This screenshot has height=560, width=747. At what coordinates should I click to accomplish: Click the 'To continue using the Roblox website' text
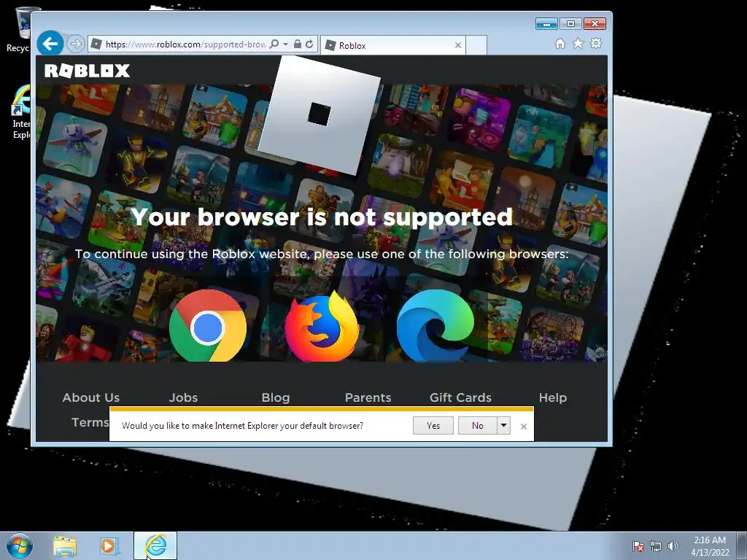322,254
